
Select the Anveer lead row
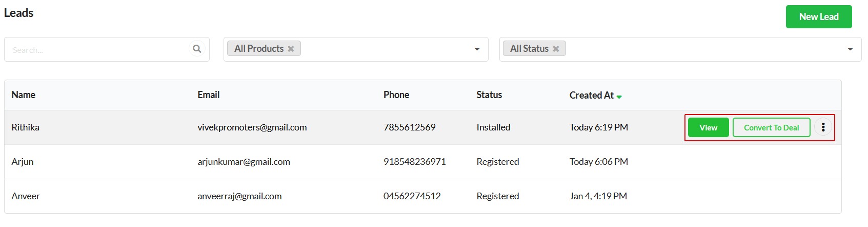(x=423, y=196)
